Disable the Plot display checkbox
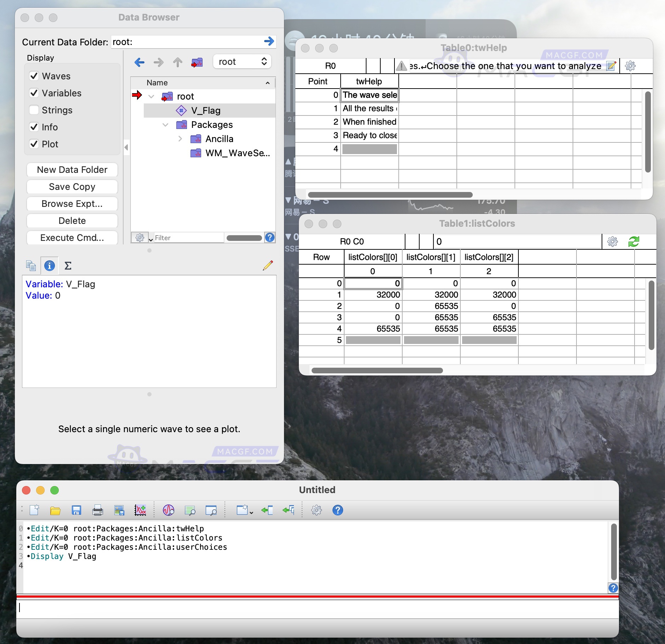Image resolution: width=665 pixels, height=644 pixels. [x=34, y=144]
